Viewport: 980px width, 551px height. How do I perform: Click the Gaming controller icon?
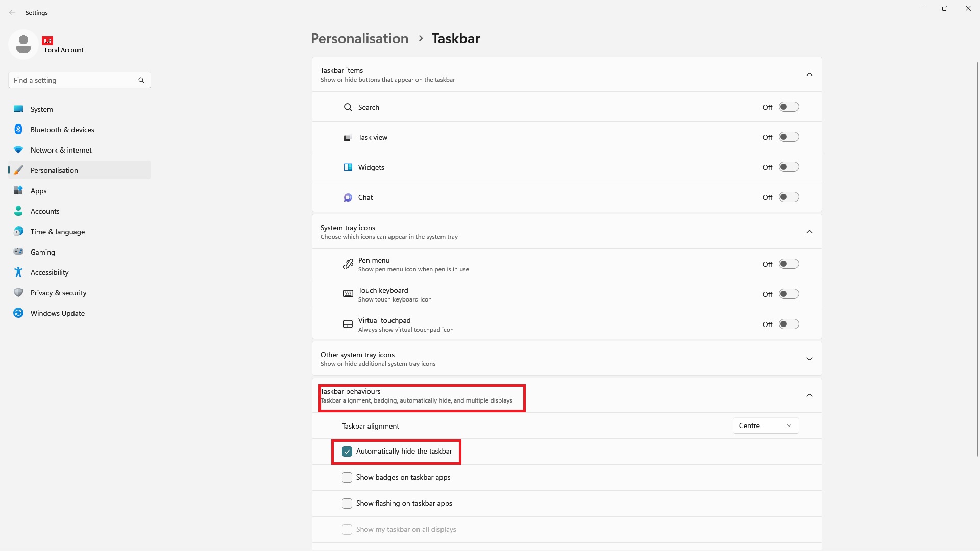point(18,252)
